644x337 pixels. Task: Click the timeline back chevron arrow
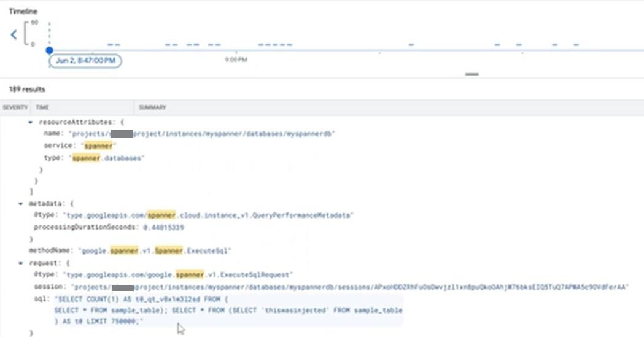[x=14, y=34]
